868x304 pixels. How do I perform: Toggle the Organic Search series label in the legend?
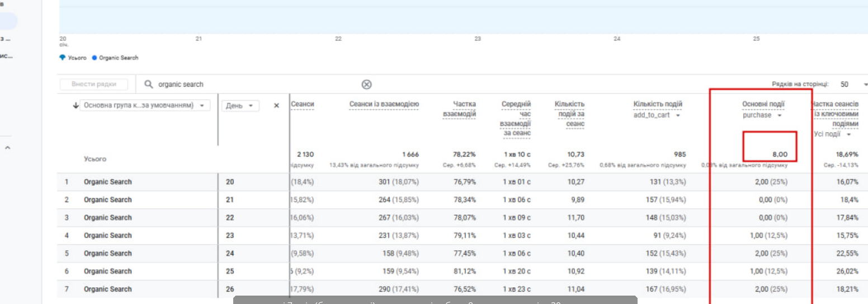coord(119,58)
